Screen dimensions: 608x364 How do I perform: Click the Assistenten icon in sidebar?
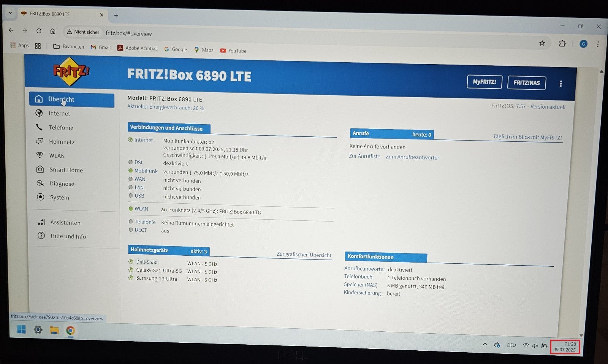(x=41, y=222)
